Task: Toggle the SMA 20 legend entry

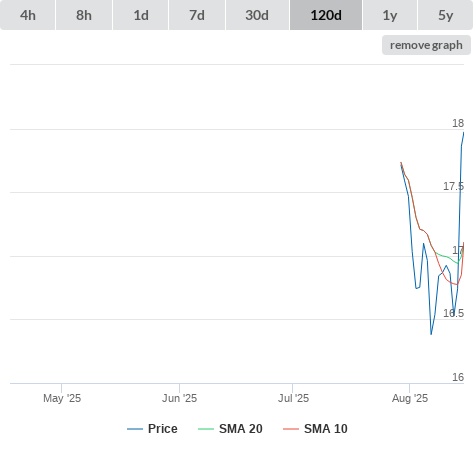Action: (x=230, y=429)
